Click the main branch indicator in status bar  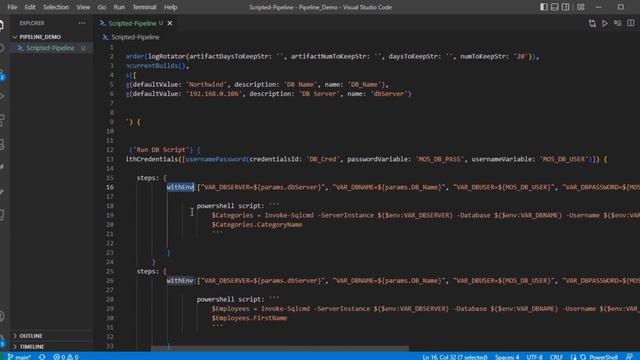pos(19,357)
